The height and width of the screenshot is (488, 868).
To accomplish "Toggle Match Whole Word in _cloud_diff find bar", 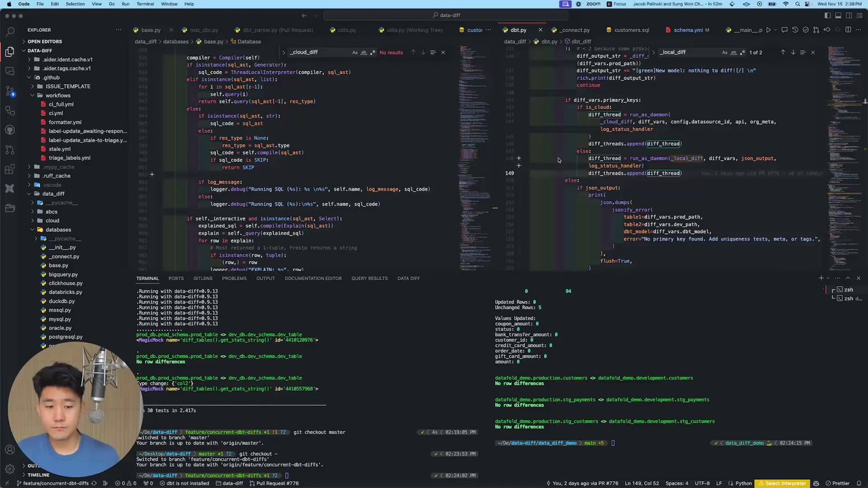I will 363,52.
